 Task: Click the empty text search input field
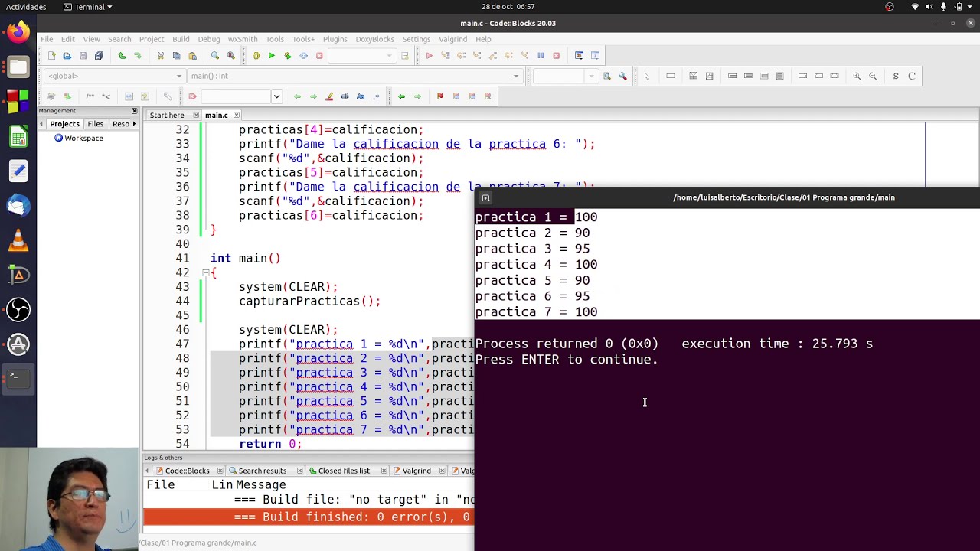point(236,96)
